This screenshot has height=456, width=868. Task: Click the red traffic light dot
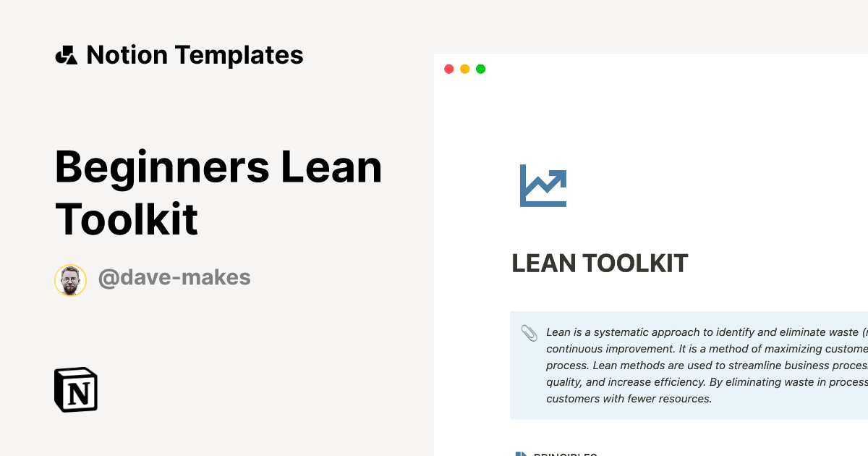click(x=449, y=69)
